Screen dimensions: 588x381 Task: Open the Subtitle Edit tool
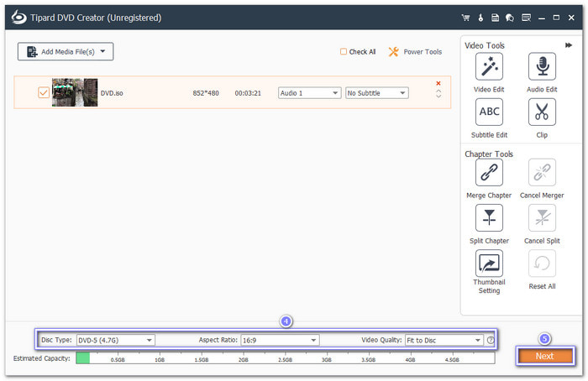coord(489,112)
